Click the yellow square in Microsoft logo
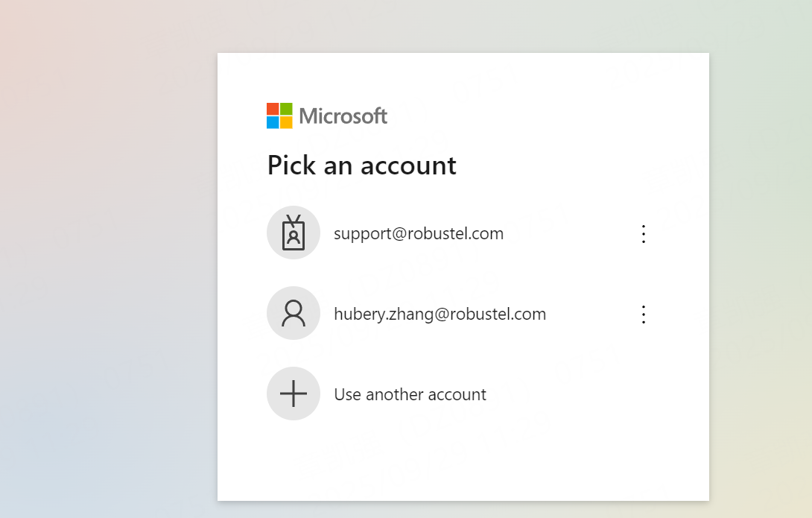 click(286, 122)
